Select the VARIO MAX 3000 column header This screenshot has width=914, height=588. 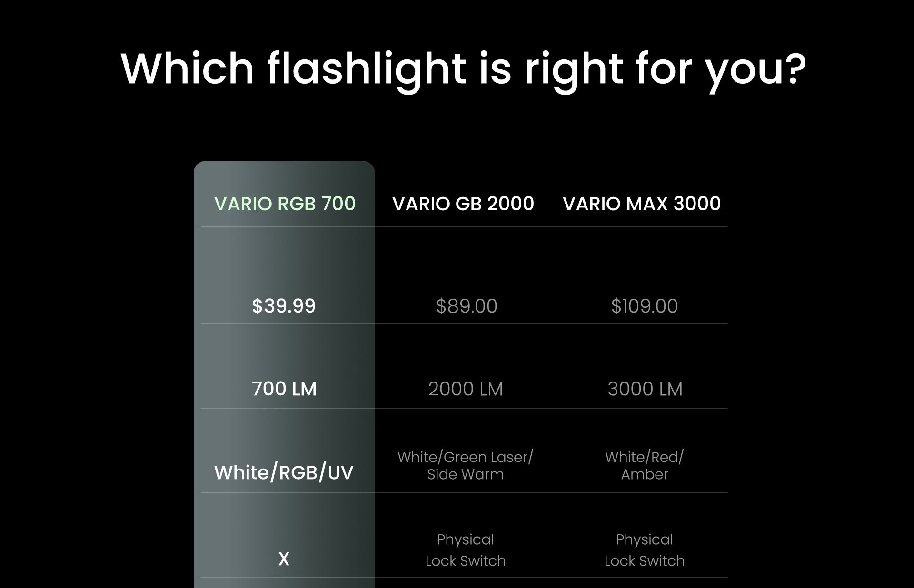641,204
